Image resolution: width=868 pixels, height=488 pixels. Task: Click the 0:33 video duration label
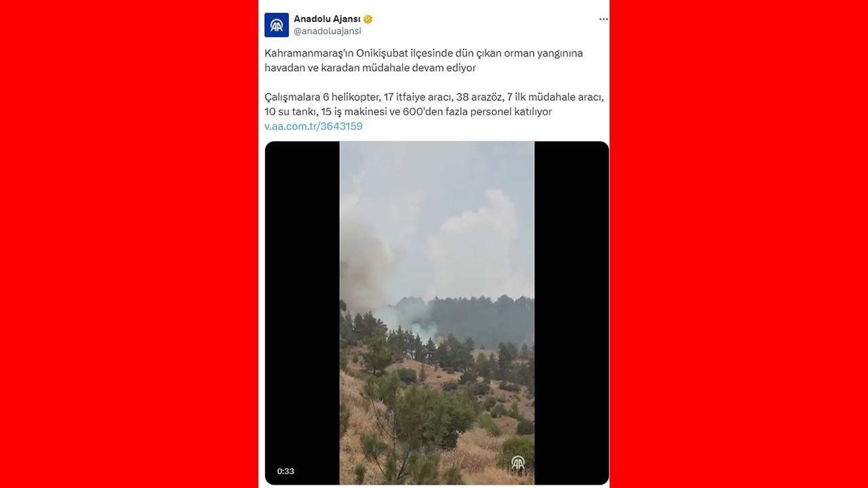pos(285,471)
